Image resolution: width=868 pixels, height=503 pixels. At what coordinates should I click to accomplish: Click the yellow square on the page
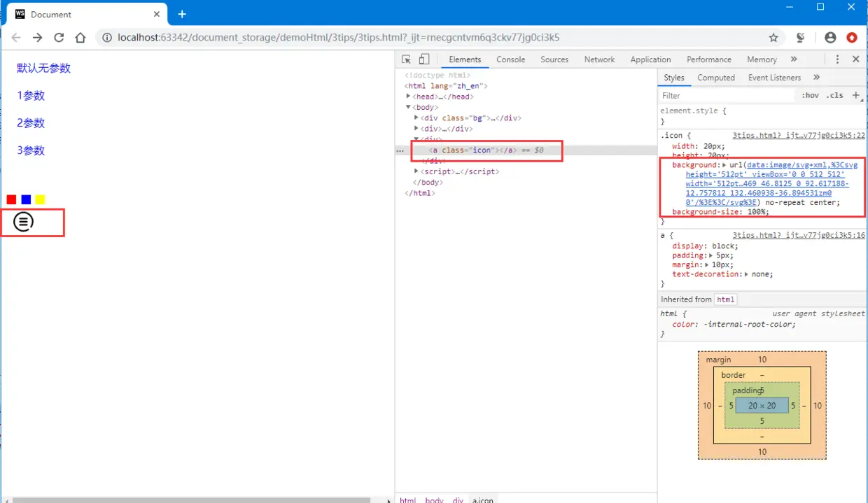pyautogui.click(x=40, y=199)
